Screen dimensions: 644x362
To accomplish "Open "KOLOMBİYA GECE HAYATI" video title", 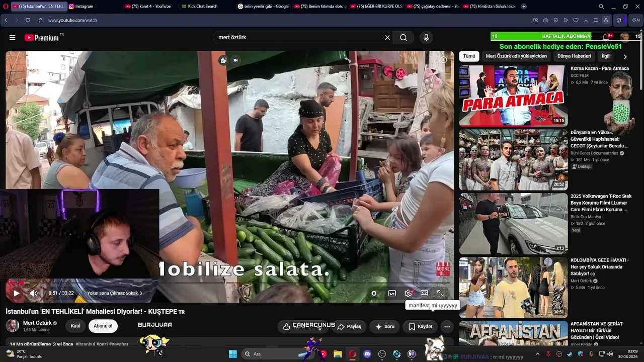I will (x=600, y=267).
